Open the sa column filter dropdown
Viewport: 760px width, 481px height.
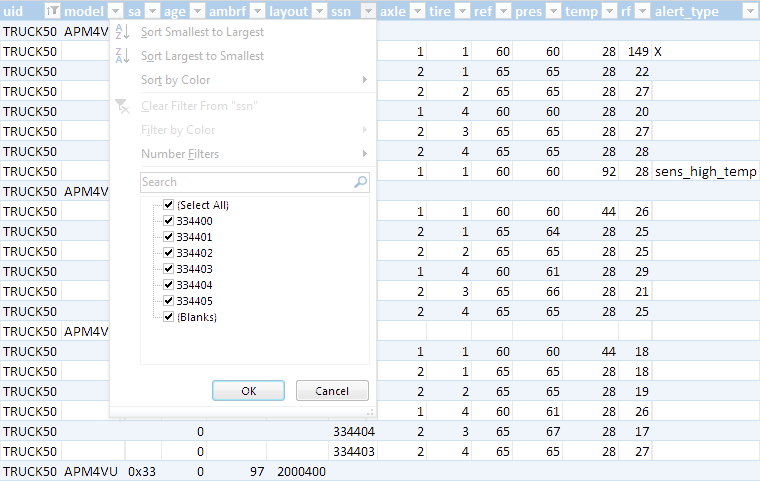point(152,11)
